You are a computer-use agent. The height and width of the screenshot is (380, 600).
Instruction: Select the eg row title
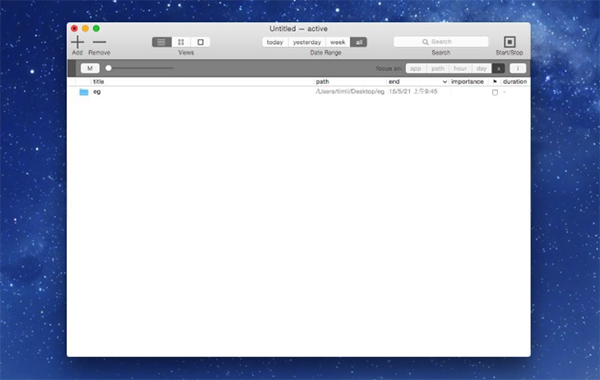97,92
